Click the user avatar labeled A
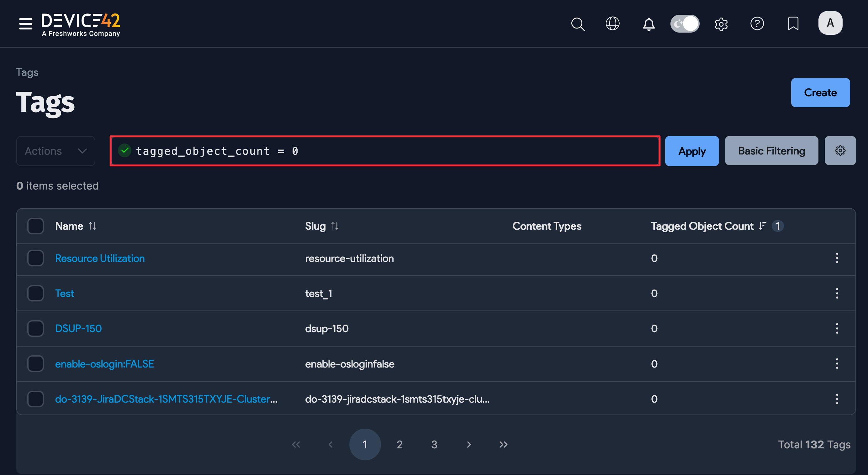Image resolution: width=868 pixels, height=475 pixels. (830, 23)
